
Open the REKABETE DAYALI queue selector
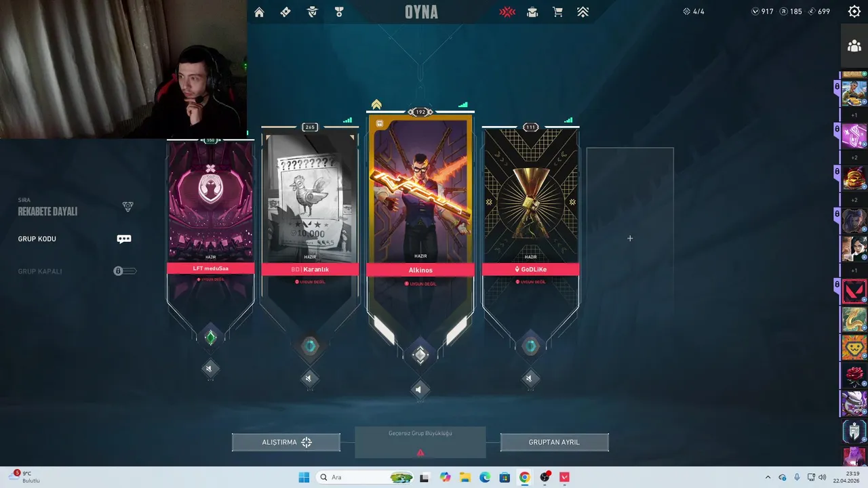[47, 211]
